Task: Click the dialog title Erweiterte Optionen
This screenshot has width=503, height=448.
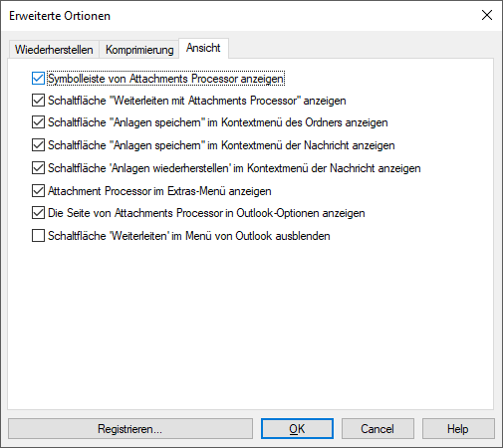Action: pyautogui.click(x=60, y=16)
